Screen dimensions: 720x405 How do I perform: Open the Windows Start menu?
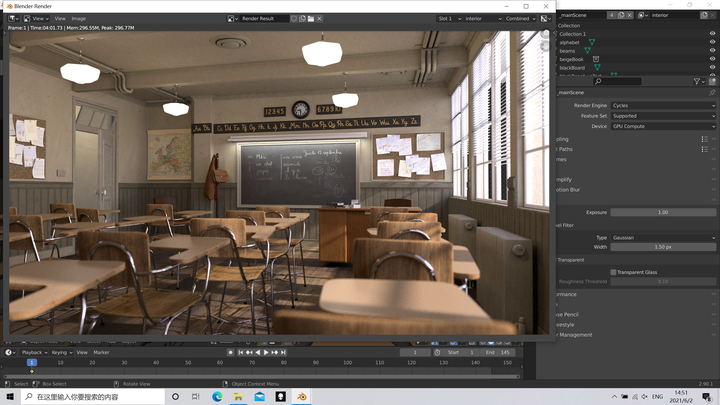click(10, 397)
